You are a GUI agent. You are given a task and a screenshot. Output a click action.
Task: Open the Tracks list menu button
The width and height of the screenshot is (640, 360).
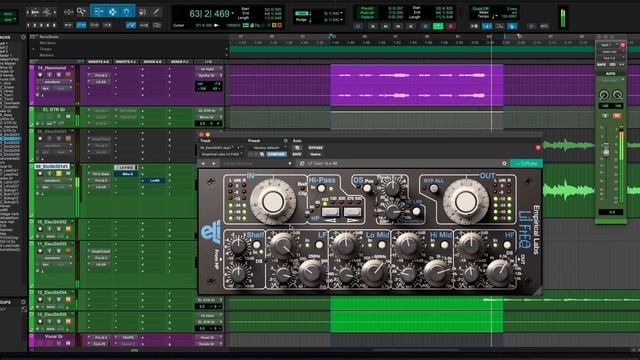(x=23, y=37)
